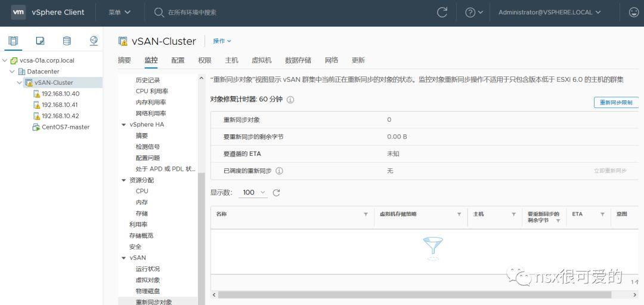
Task: Open 配置问题 under vSphere HA
Action: click(148, 158)
